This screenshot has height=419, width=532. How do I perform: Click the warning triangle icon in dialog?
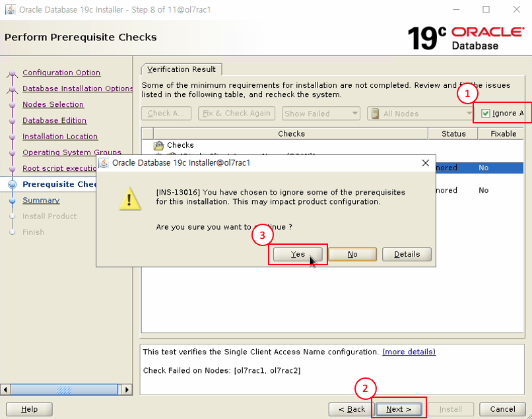coord(130,199)
